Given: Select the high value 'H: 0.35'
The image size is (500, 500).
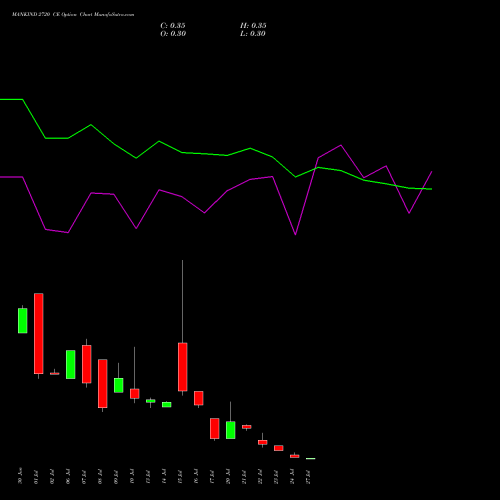Looking at the screenshot, I should 253,26.
